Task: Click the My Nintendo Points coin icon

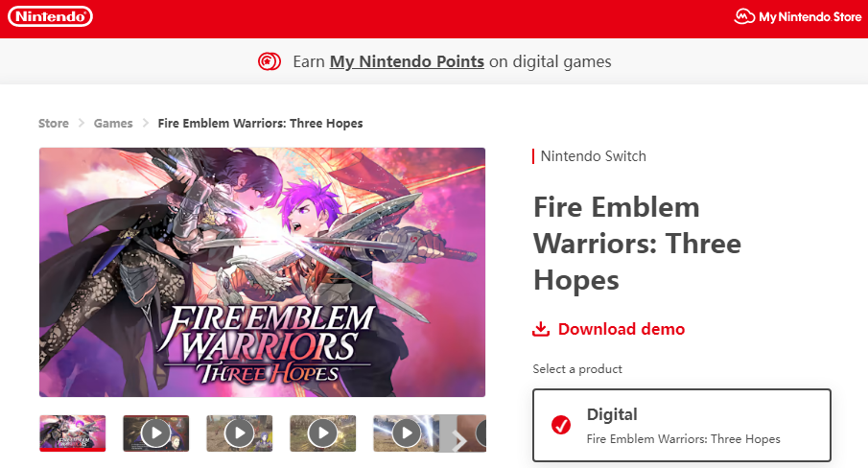Action: pos(270,62)
